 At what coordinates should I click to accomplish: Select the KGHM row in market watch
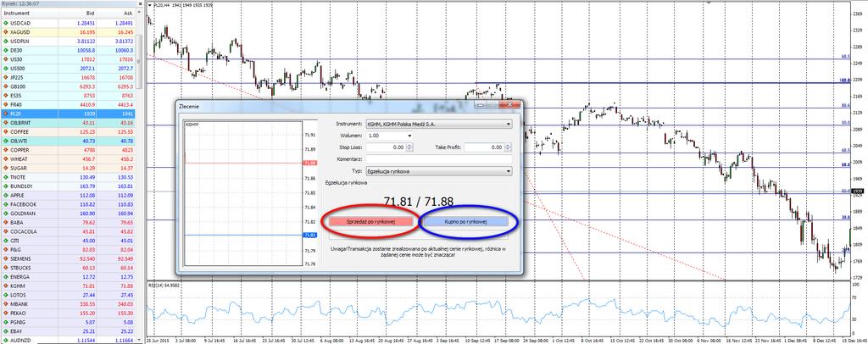coord(68,286)
